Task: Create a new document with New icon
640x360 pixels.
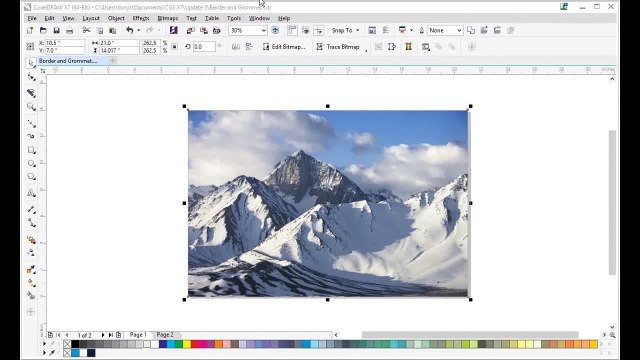Action: 30,30
